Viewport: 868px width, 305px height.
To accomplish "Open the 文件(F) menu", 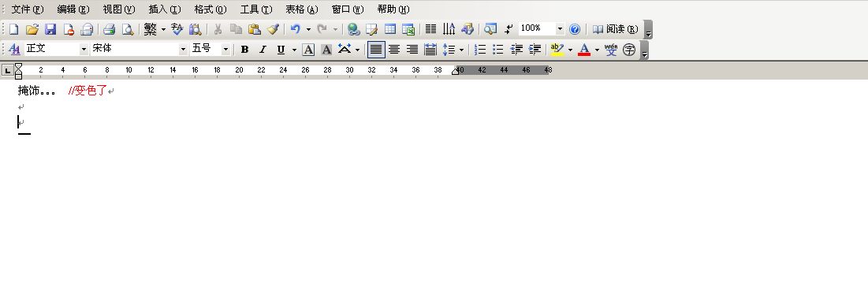I will [27, 9].
